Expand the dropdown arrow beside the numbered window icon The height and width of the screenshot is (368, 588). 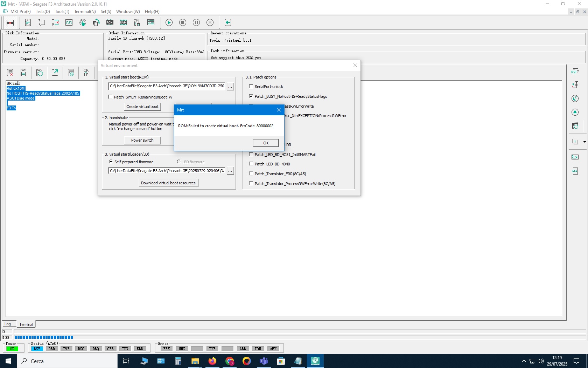pos(584,142)
